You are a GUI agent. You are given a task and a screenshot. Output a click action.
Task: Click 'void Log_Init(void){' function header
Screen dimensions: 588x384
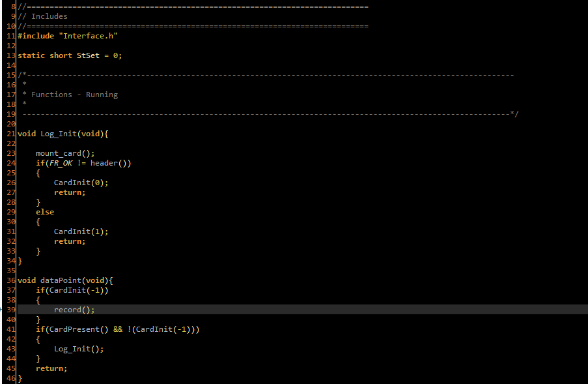click(x=63, y=134)
